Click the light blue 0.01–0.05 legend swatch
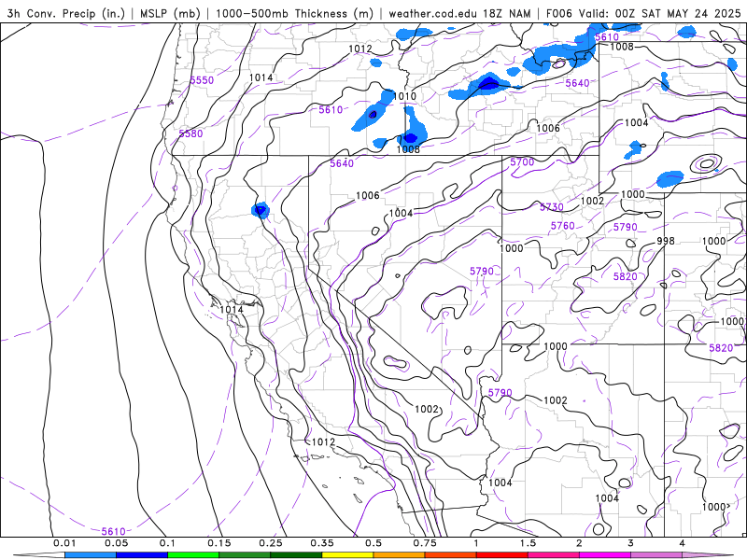747x560 pixels. [x=91, y=555]
